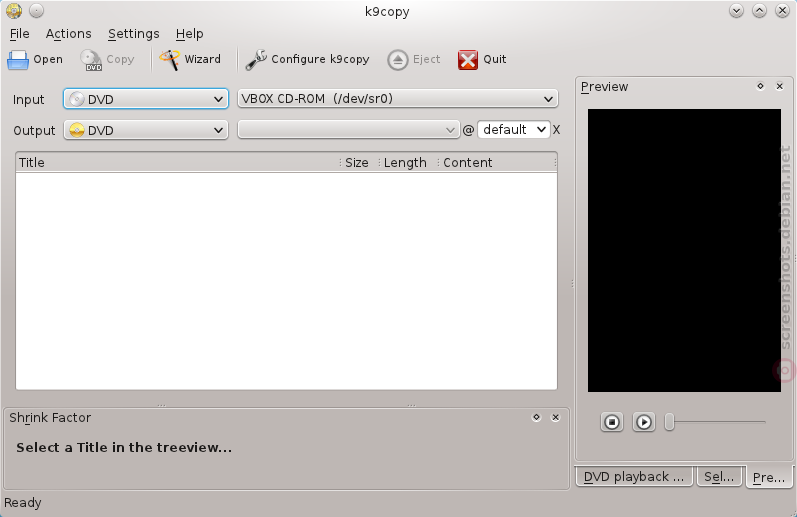Open Configure k9copy settings
Screen dimensions: 797x517
tap(307, 59)
